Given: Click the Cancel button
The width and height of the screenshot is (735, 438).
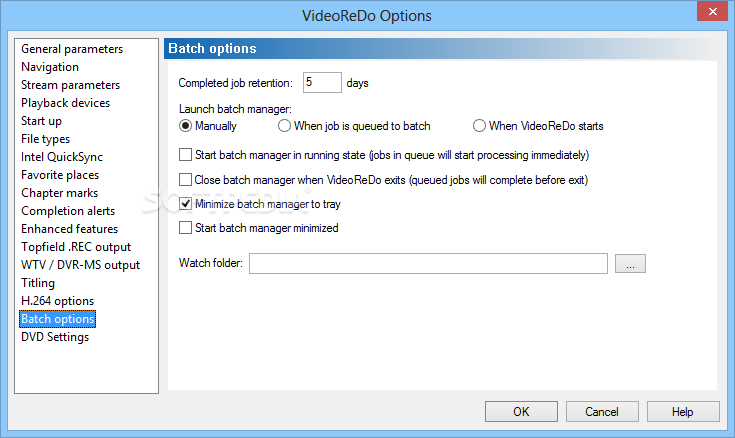Looking at the screenshot, I should [602, 412].
